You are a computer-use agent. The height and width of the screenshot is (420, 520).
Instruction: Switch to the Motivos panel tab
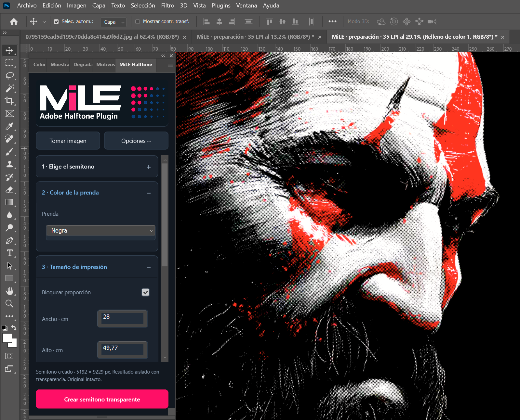(x=106, y=65)
